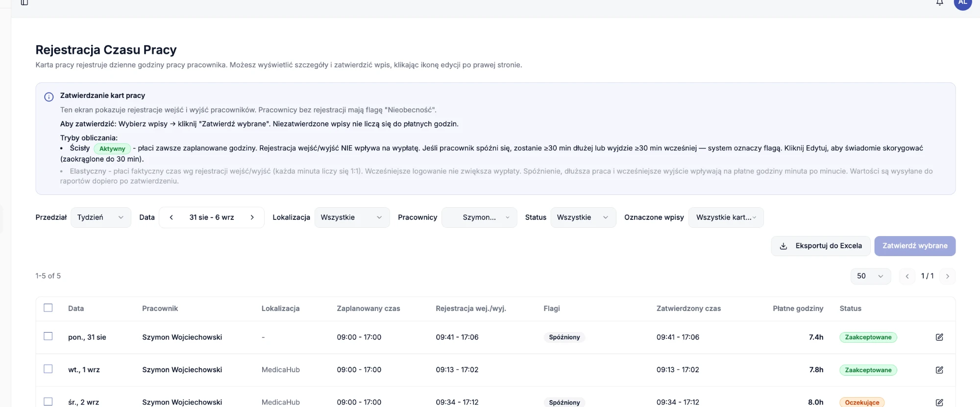The width and height of the screenshot is (980, 407).
Task: Open the AL user avatar menu
Action: (962, 2)
